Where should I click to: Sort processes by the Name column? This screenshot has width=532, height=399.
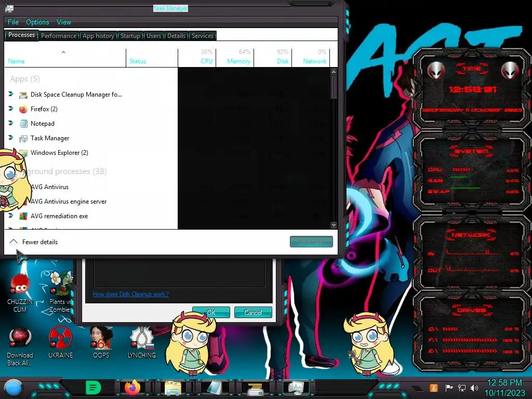pos(65,58)
